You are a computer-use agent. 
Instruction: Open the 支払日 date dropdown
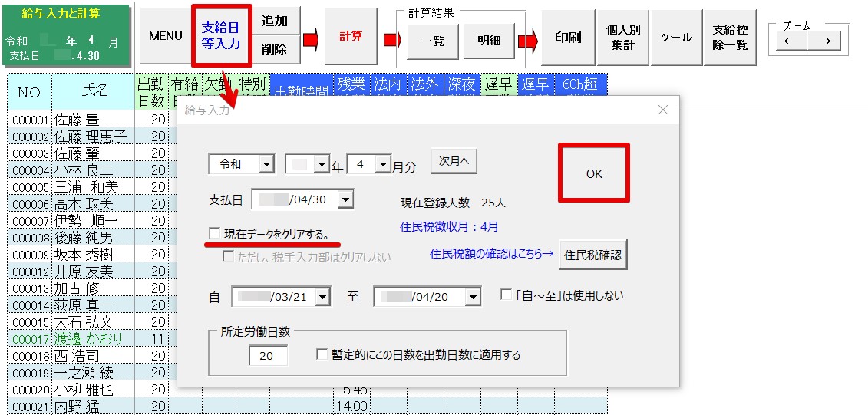click(345, 199)
